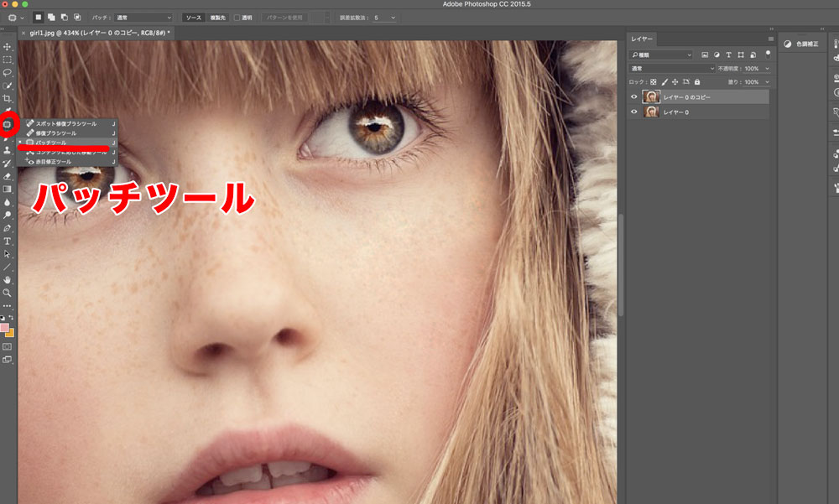Viewport: 839px width, 504px height.
Task: Open the foreground color picker
Action: click(3, 327)
